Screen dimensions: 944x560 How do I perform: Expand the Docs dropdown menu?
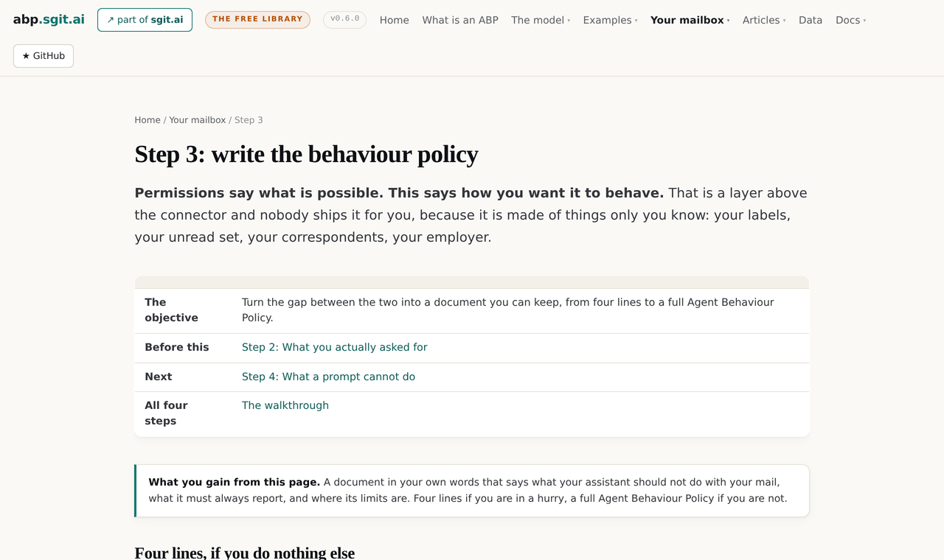(850, 20)
